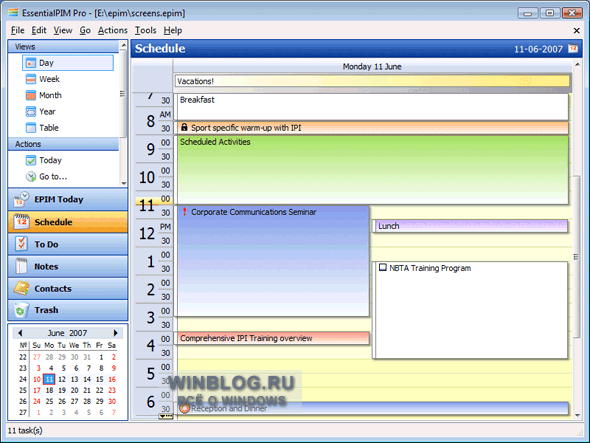Select the Table view icon
Viewport: 590px width, 443px height.
point(31,128)
